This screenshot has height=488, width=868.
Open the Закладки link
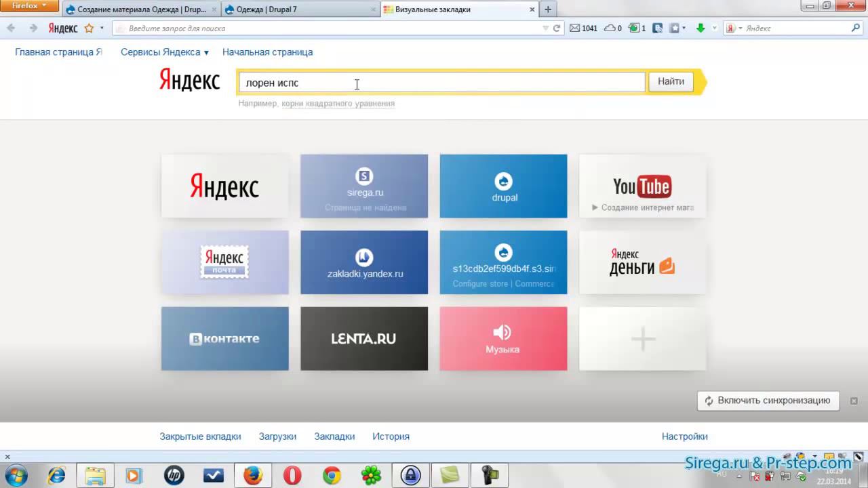pos(334,436)
